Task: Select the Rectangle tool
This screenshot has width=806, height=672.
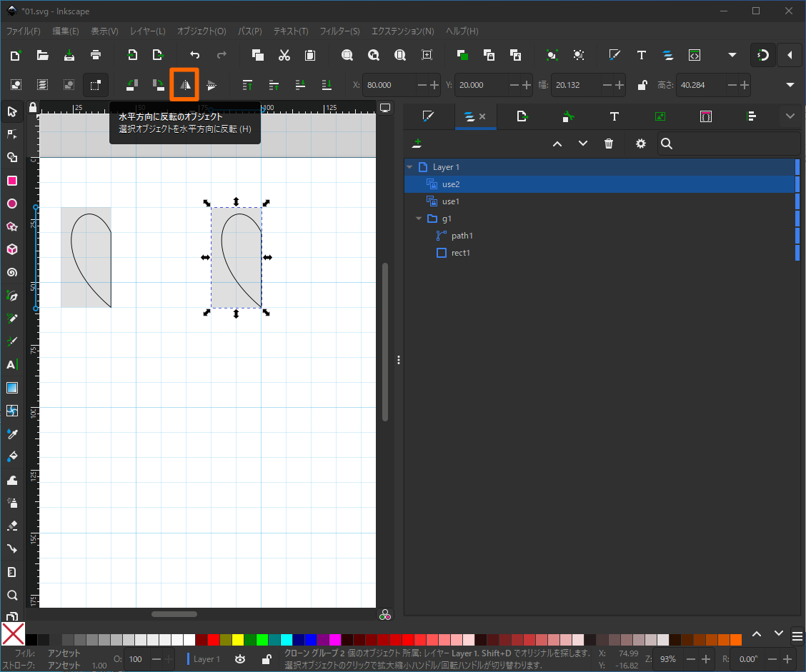Action: [12, 181]
